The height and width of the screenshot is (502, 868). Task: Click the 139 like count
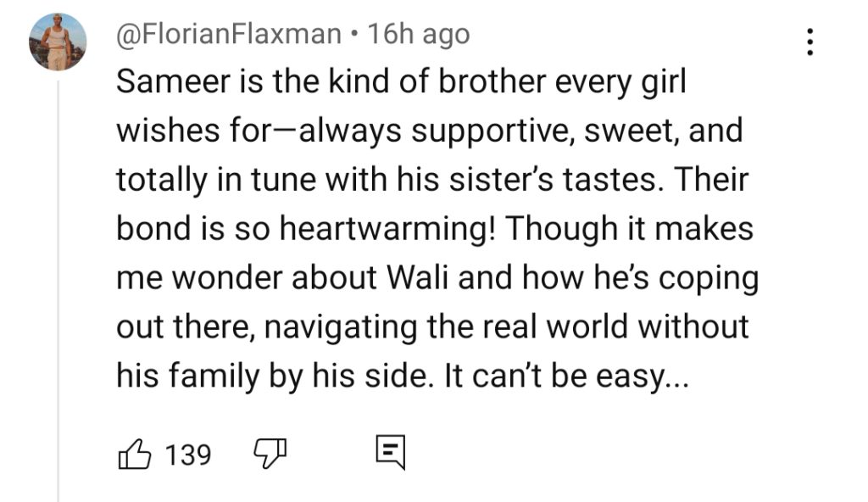tap(187, 455)
